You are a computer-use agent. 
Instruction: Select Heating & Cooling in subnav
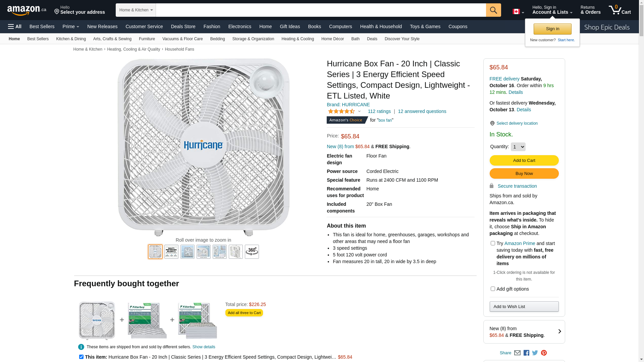(298, 39)
